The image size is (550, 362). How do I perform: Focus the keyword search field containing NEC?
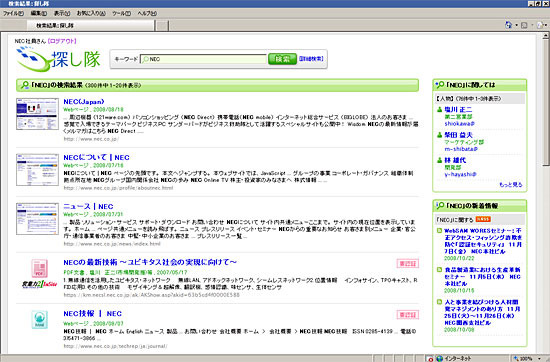203,59
